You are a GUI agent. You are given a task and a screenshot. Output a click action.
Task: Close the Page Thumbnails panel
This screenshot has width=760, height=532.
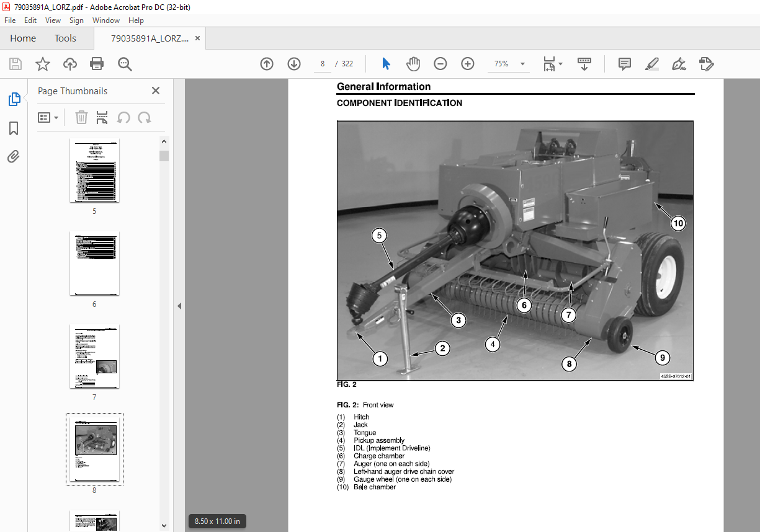point(156,91)
